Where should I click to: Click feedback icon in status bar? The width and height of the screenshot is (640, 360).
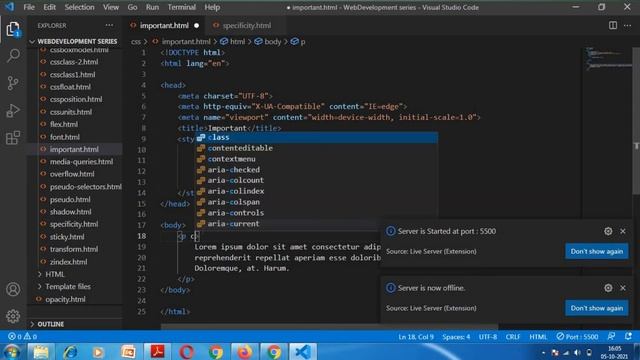click(611, 336)
